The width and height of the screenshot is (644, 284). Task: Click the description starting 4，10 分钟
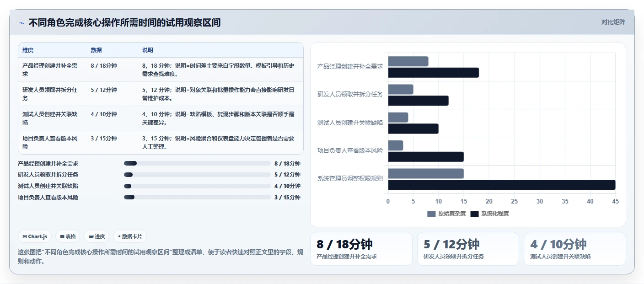pos(219,118)
